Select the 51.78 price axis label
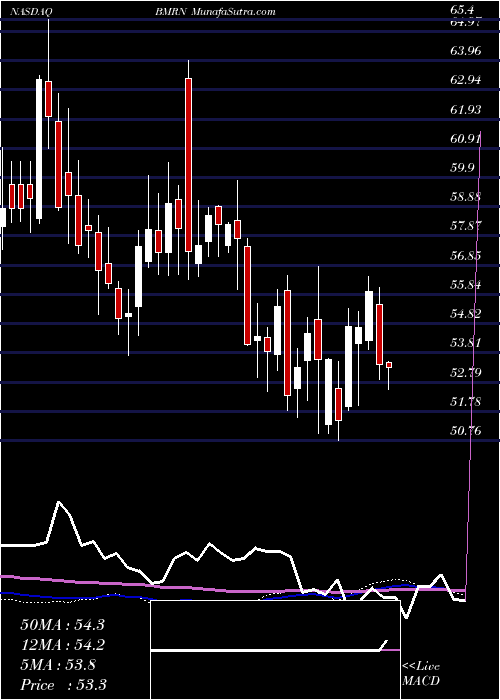The image size is (500, 700). pos(466,402)
